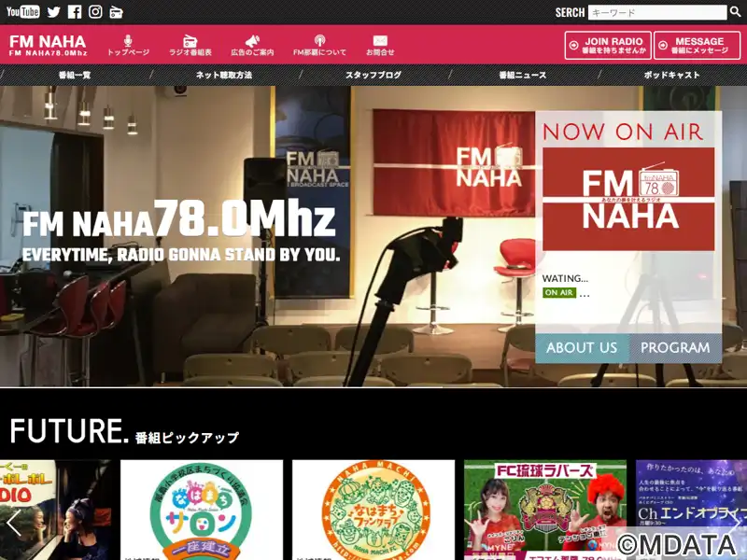The image size is (747, 560).
Task: Click the FM NAHA header logo
Action: pyautogui.click(x=48, y=45)
